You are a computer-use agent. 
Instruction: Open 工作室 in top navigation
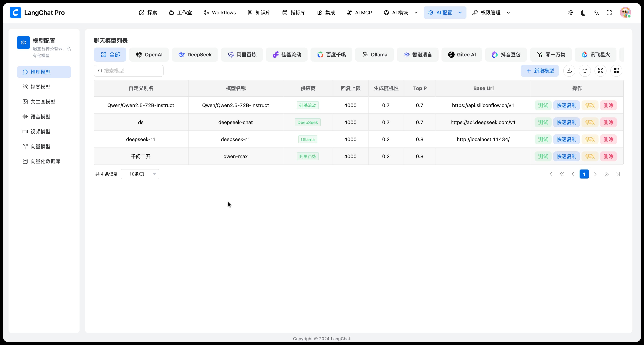tap(181, 12)
